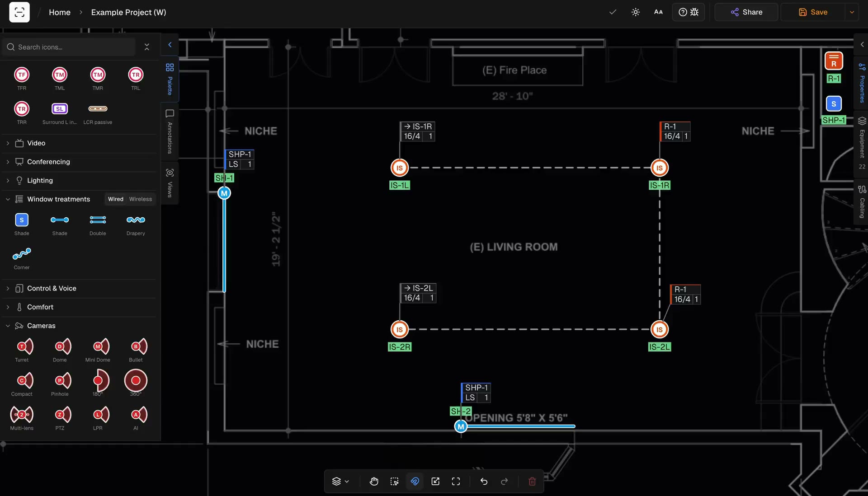Image resolution: width=868 pixels, height=496 pixels.
Task: Open the Annotations tab
Action: tap(170, 131)
